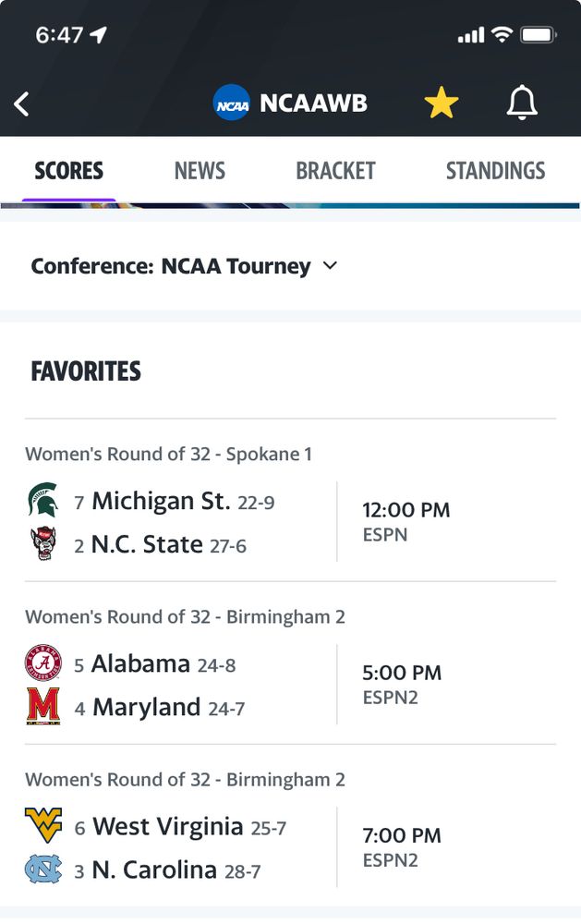The width and height of the screenshot is (581, 924).
Task: Open the West Virginia 7:00 PM game
Action: click(x=402, y=846)
